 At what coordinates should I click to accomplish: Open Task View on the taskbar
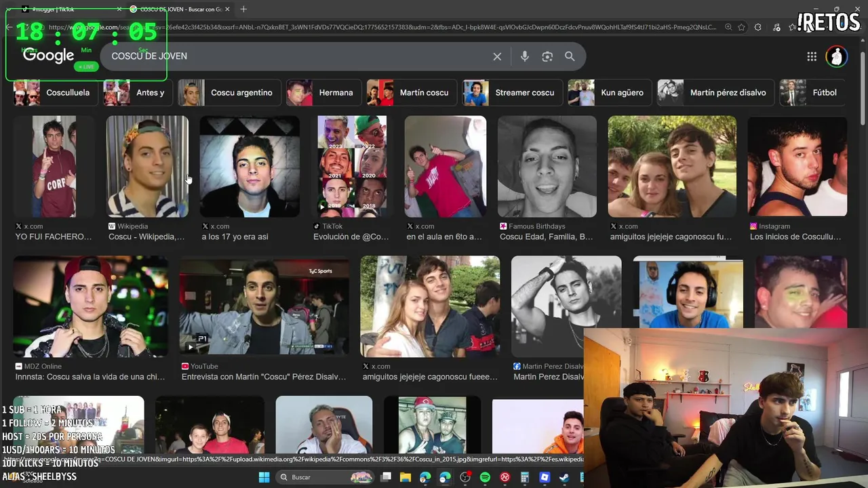386,477
